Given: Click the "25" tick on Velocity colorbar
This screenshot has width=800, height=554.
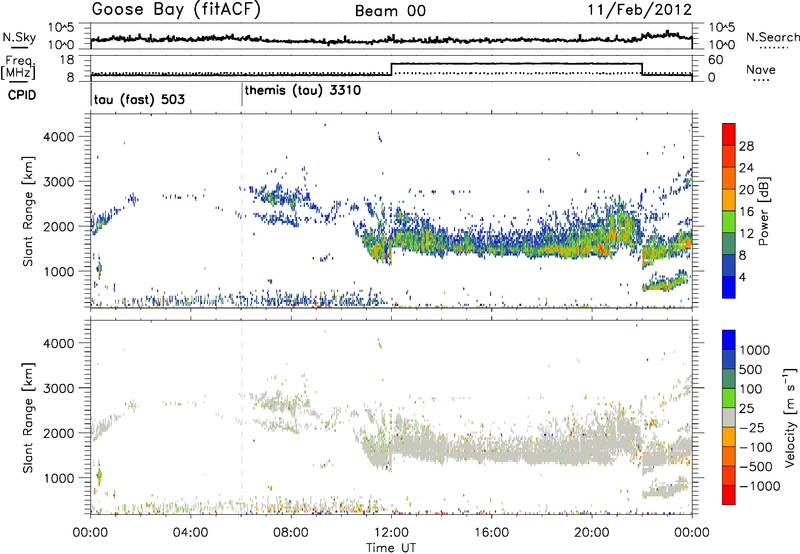Looking at the screenshot, I should [746, 408].
